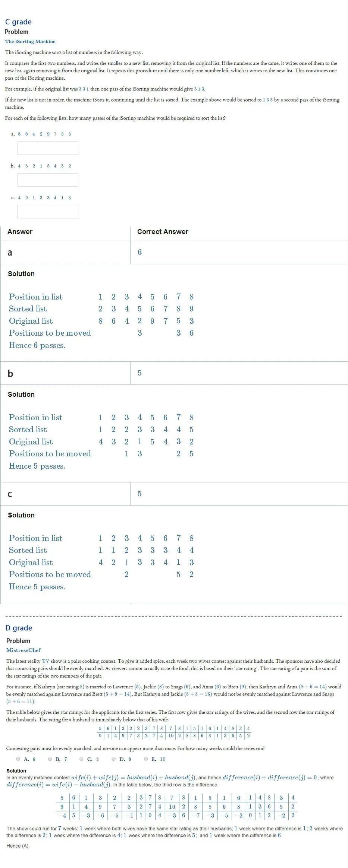Click the answer box for list c
The image size is (348, 868).
click(48, 212)
